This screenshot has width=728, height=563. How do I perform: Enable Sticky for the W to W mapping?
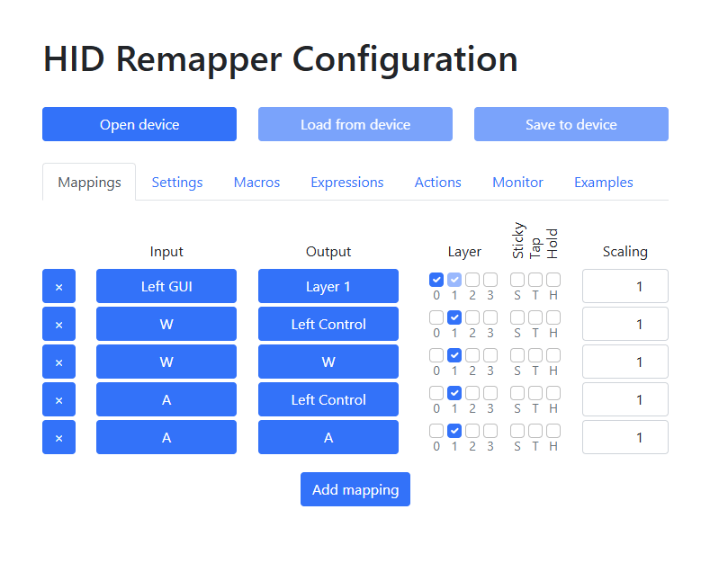point(517,355)
